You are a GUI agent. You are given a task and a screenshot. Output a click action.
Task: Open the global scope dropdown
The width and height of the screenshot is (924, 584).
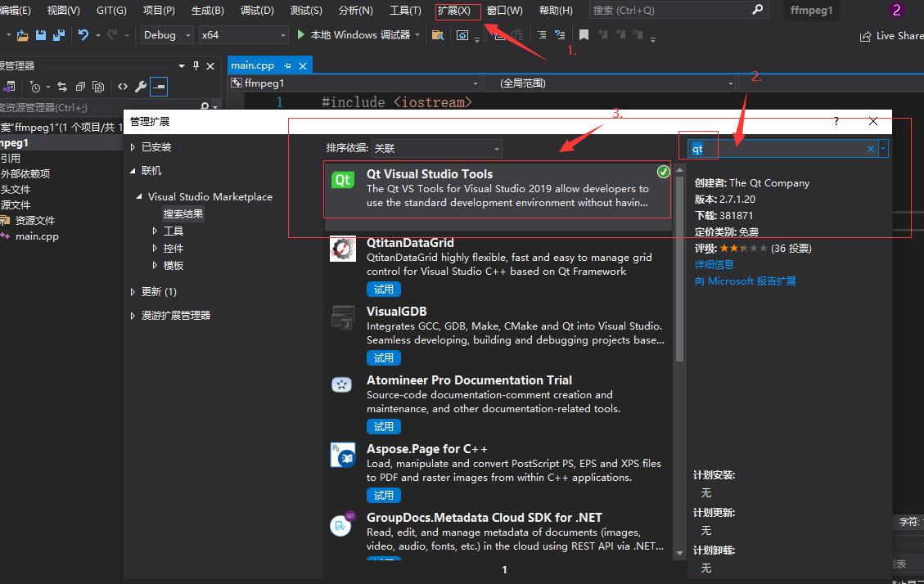pos(730,83)
